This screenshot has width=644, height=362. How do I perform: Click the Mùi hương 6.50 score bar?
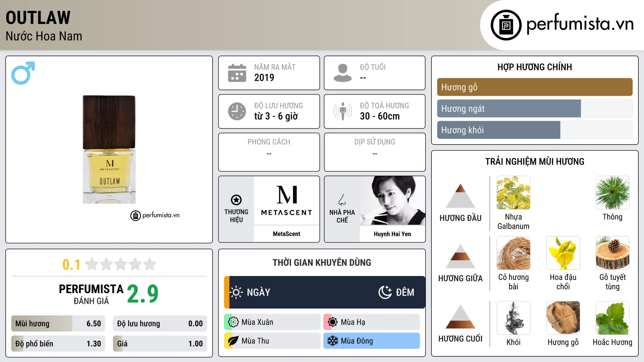pyautogui.click(x=58, y=324)
